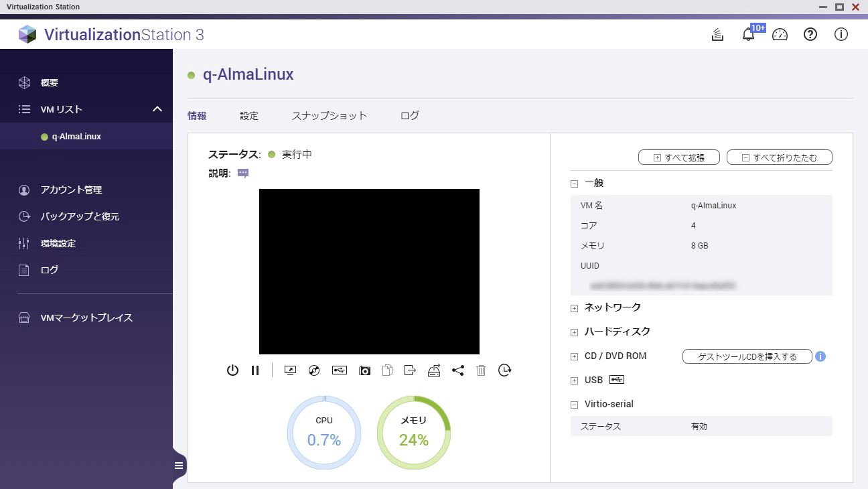Click the VM console preview thumbnail
The width and height of the screenshot is (868, 489).
pos(369,271)
